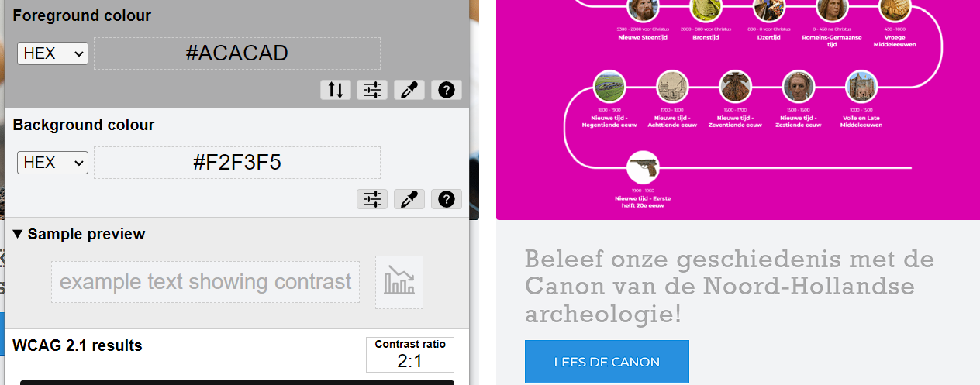This screenshot has height=385, width=980.
Task: Select Nieuwe tijd Zeventiende eeuw portrait
Action: (735, 86)
